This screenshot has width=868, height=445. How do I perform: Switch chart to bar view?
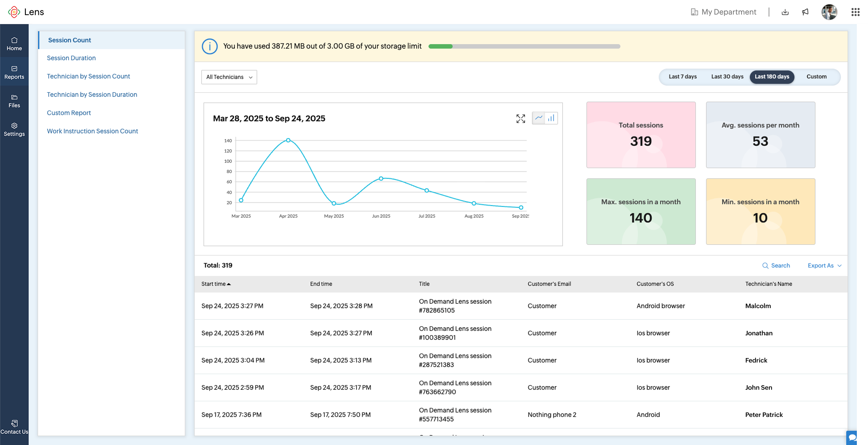pyautogui.click(x=551, y=118)
